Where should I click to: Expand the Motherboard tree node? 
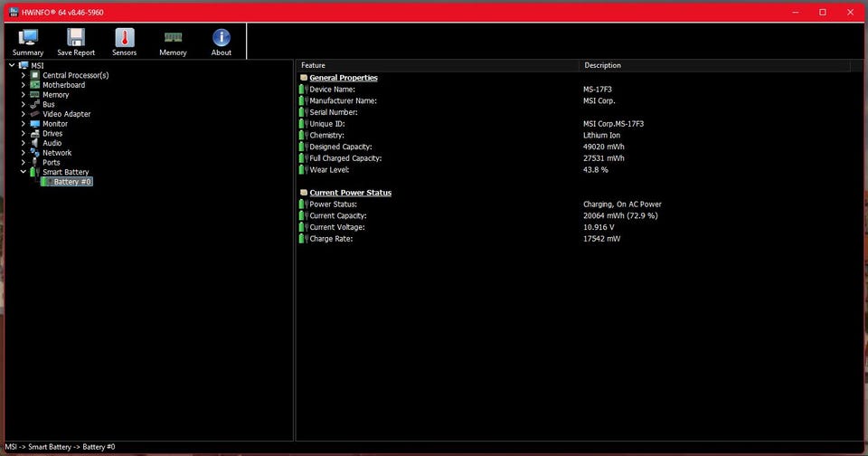[x=24, y=85]
